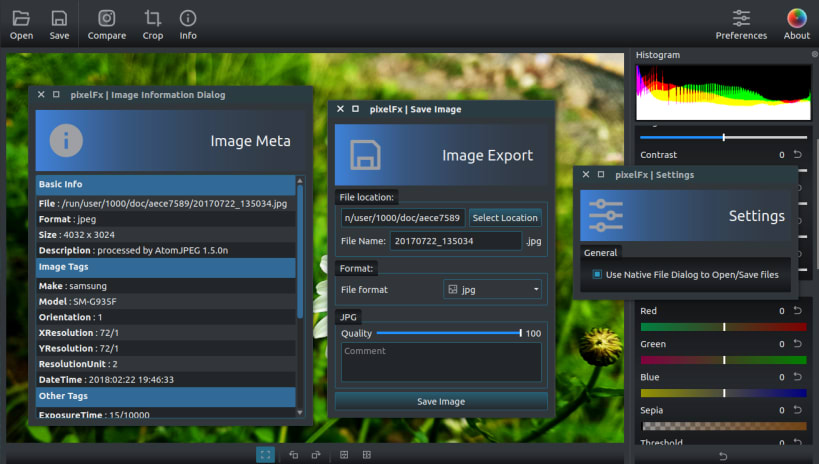Click the slider above Contrast
This screenshot has height=464, width=819.
[x=723, y=137]
